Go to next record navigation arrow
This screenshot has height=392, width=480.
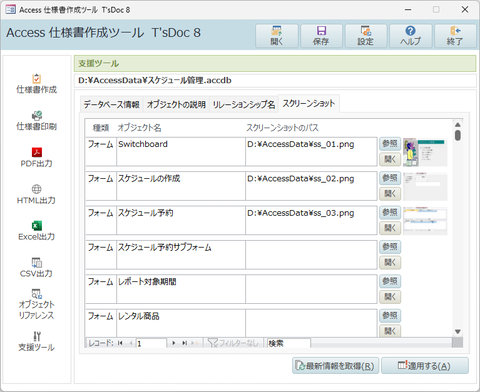tap(173, 343)
